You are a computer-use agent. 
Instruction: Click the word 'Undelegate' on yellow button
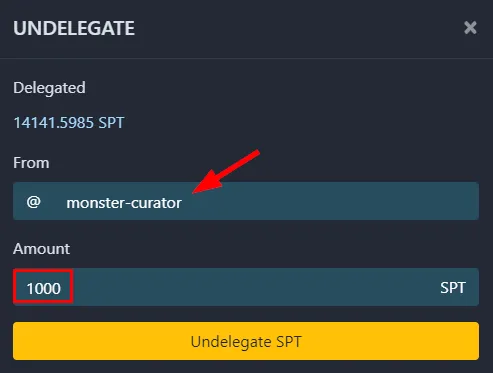231,342
